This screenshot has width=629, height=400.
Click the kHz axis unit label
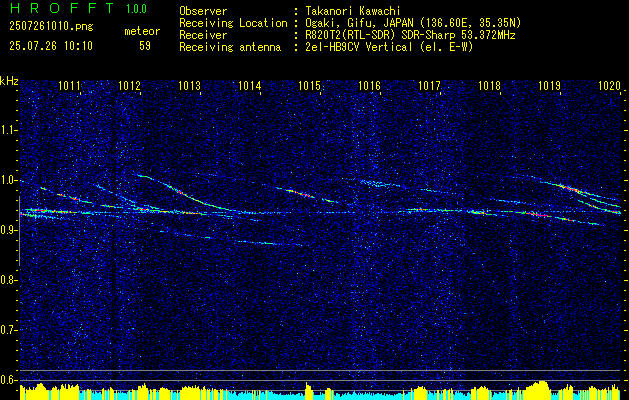pyautogui.click(x=9, y=81)
